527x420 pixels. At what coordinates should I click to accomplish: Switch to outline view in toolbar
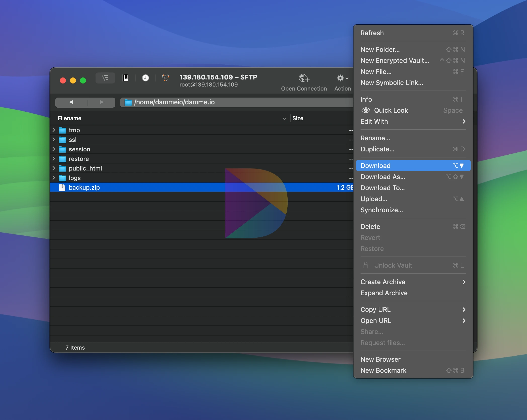(x=105, y=78)
